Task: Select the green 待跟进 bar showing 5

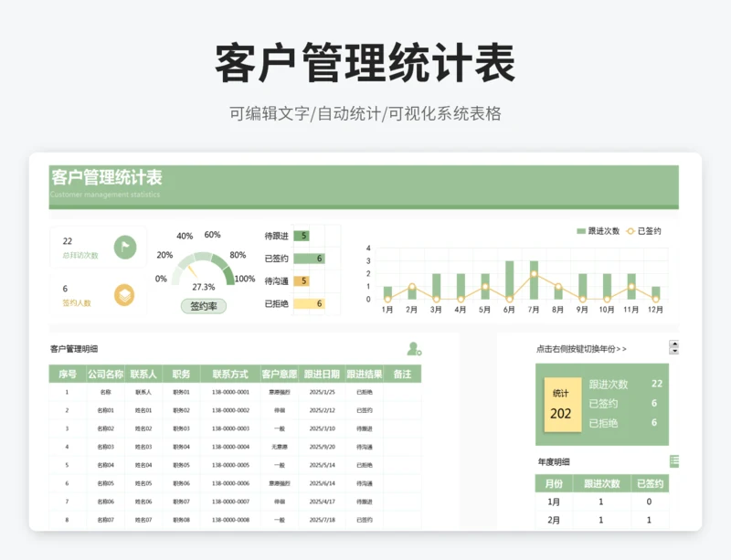Action: click(x=302, y=236)
